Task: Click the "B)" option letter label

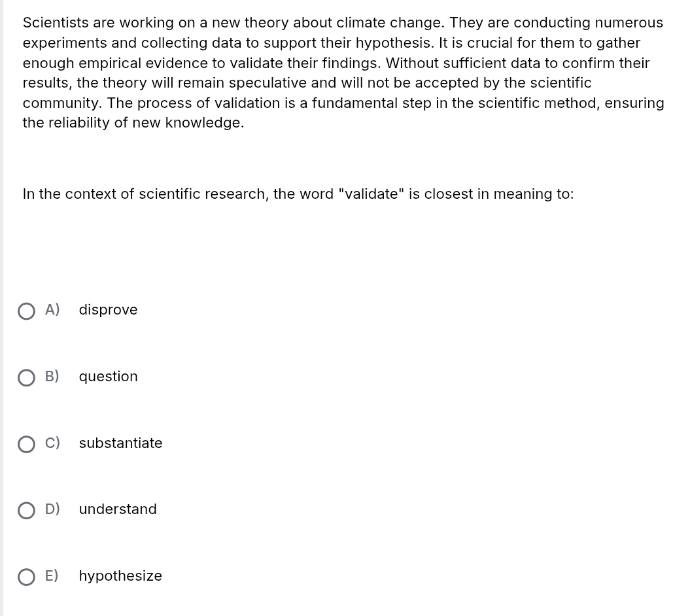Action: 52,377
